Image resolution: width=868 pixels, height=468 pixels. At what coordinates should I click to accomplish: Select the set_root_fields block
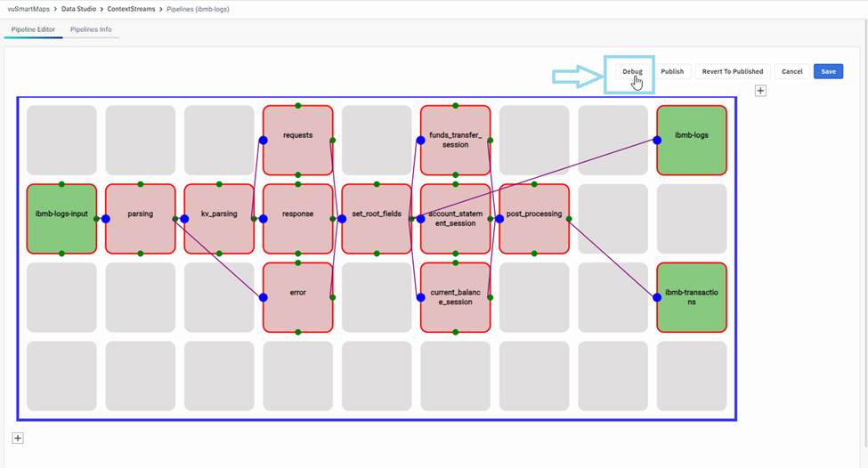click(x=377, y=218)
